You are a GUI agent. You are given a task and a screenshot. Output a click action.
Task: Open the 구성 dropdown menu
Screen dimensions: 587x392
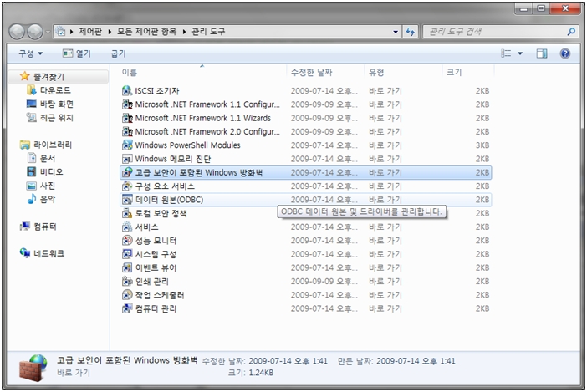pos(30,53)
